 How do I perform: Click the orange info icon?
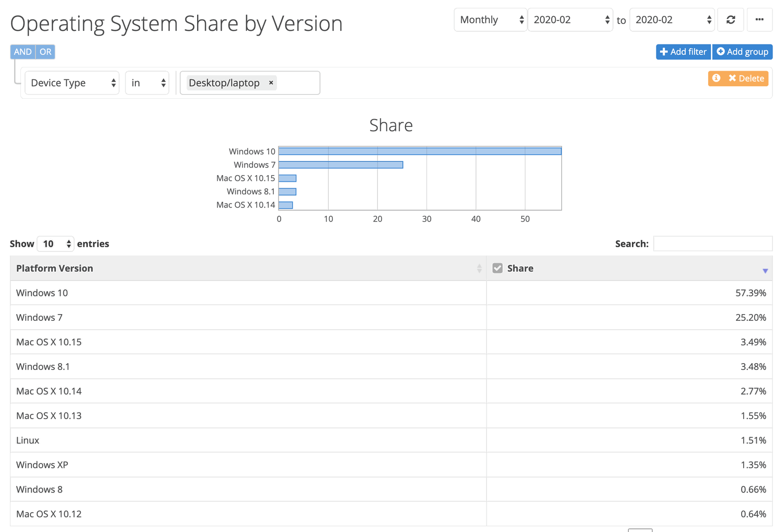pos(717,78)
